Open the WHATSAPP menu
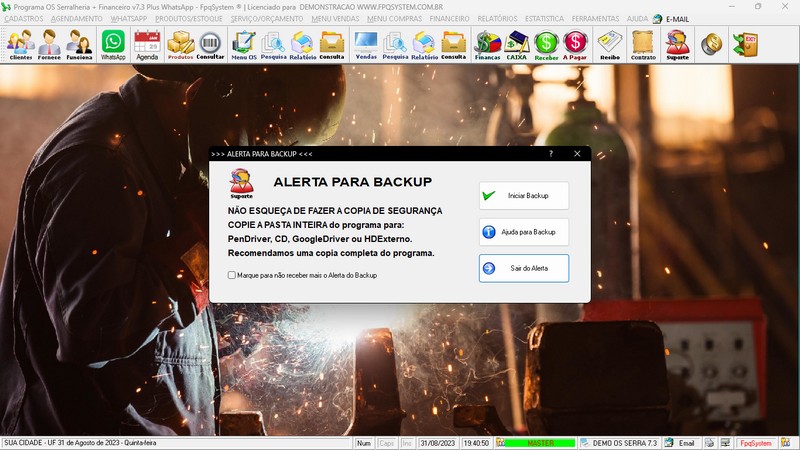Viewport: 800px width, 450px height. coord(129,18)
